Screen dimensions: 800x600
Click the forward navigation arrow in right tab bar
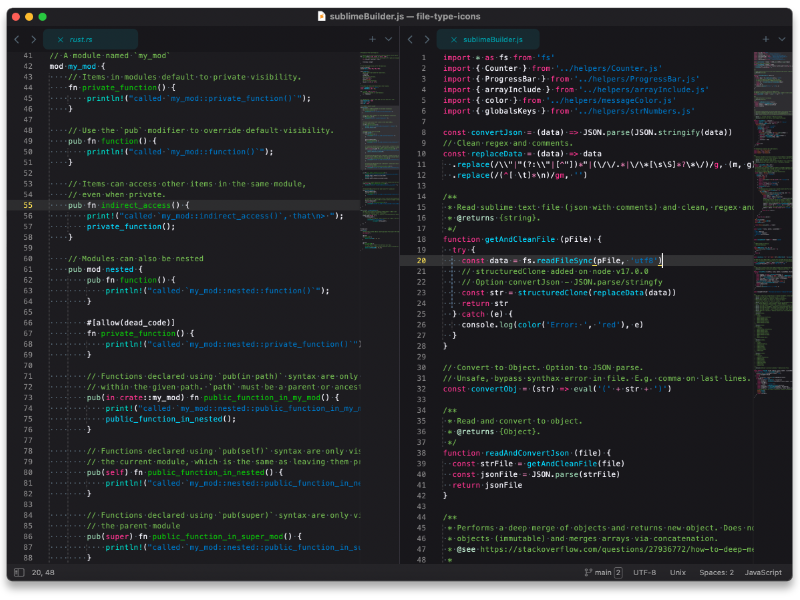[x=426, y=39]
